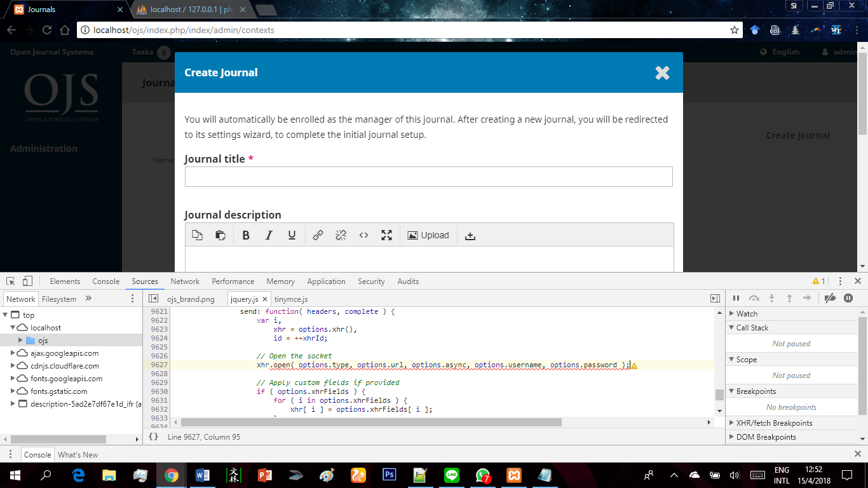Image resolution: width=868 pixels, height=488 pixels.
Task: Expand ajax.googleapis.com tree node
Action: 13,353
